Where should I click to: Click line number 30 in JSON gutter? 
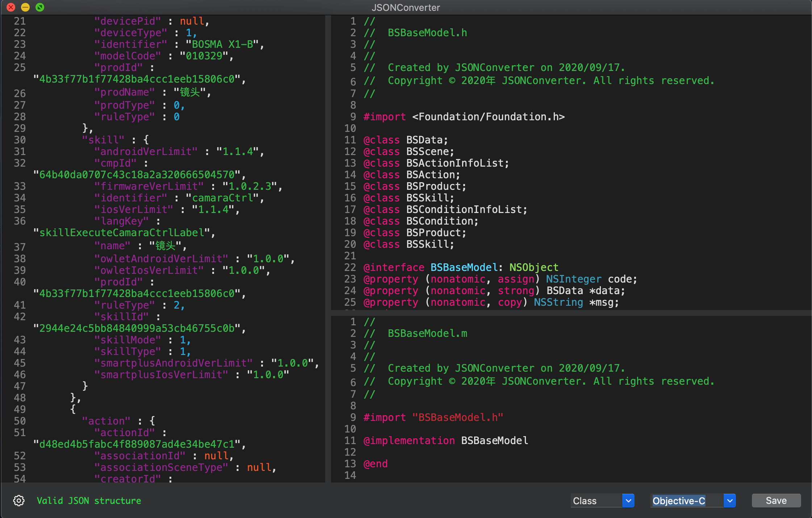tap(20, 140)
